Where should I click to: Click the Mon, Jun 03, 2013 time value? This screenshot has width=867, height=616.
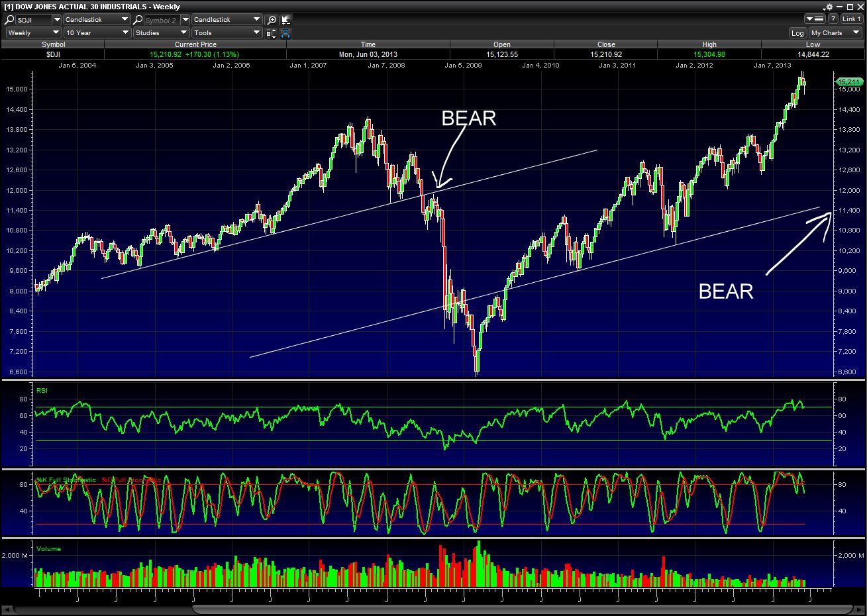pyautogui.click(x=368, y=54)
